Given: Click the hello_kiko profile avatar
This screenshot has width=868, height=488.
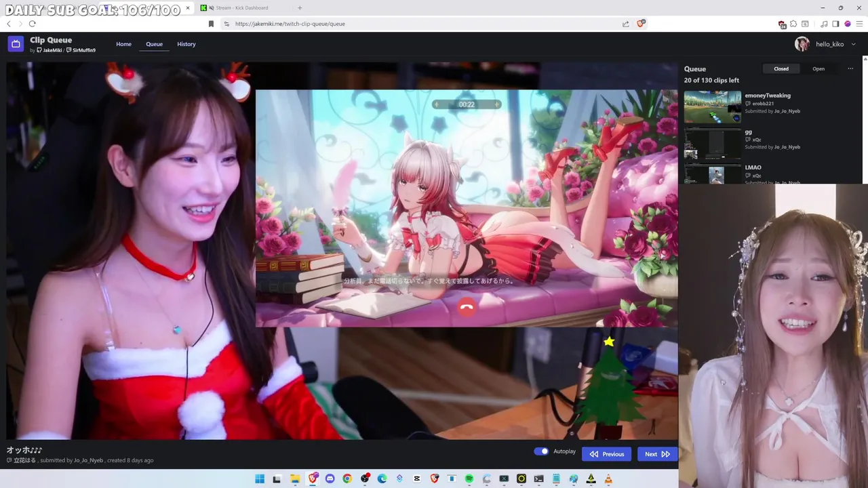Looking at the screenshot, I should pyautogui.click(x=802, y=44).
